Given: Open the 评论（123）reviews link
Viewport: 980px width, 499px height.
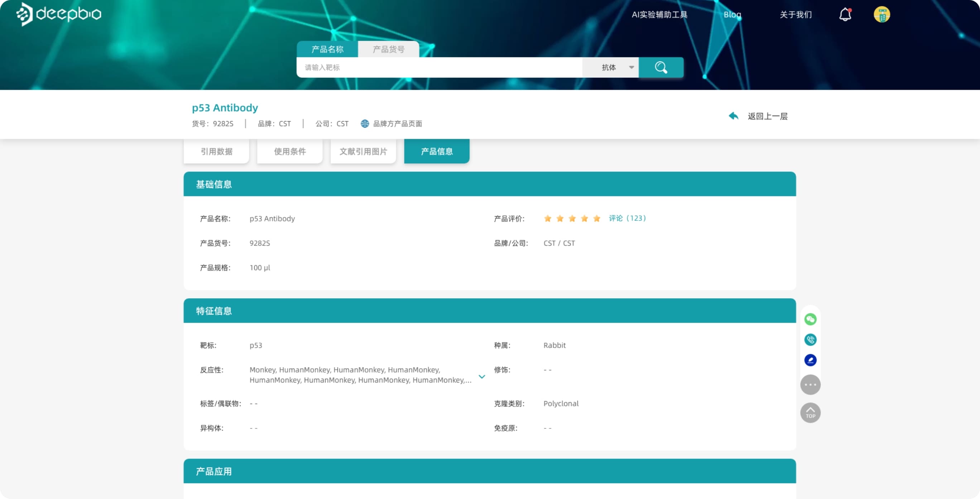Looking at the screenshot, I should (x=627, y=218).
